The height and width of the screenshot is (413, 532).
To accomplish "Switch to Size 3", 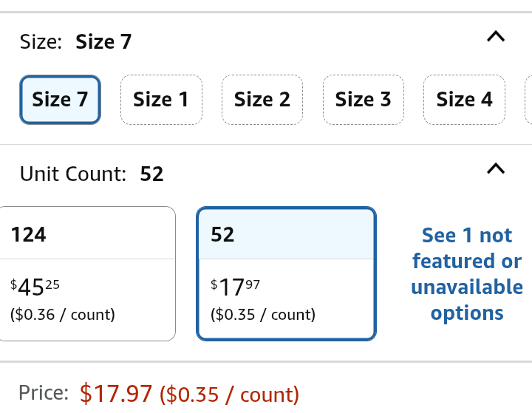I will [363, 100].
